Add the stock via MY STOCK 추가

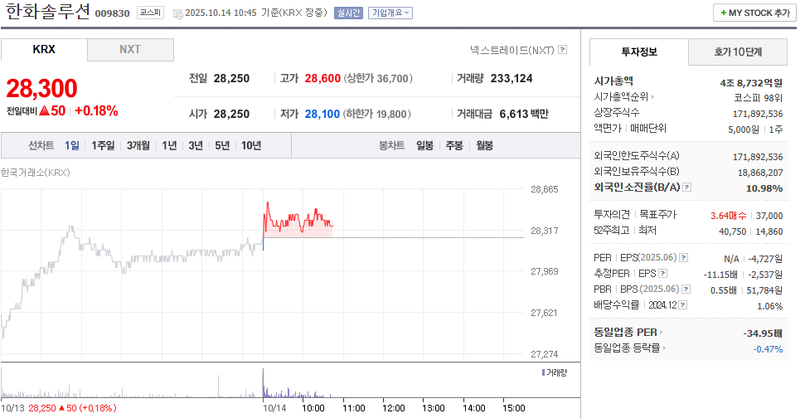point(753,13)
